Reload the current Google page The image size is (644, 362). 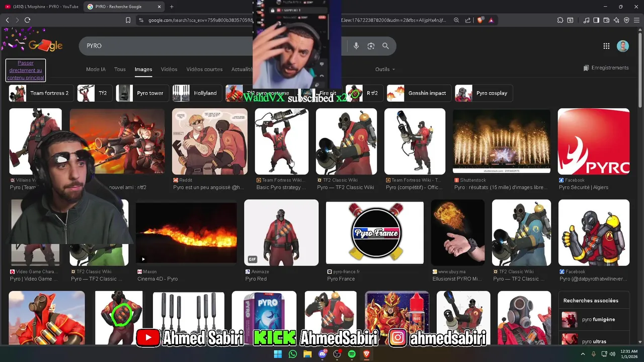coord(27,20)
